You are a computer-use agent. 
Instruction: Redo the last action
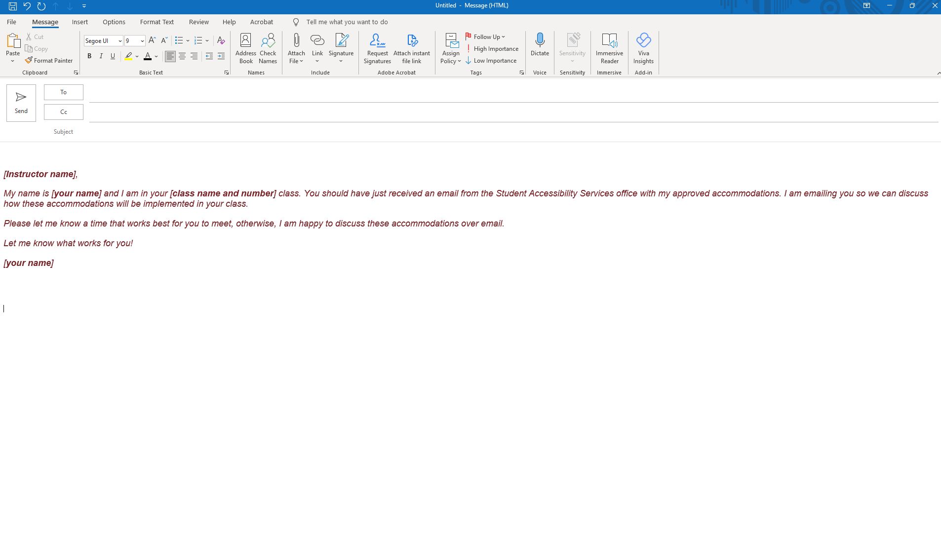tap(41, 6)
